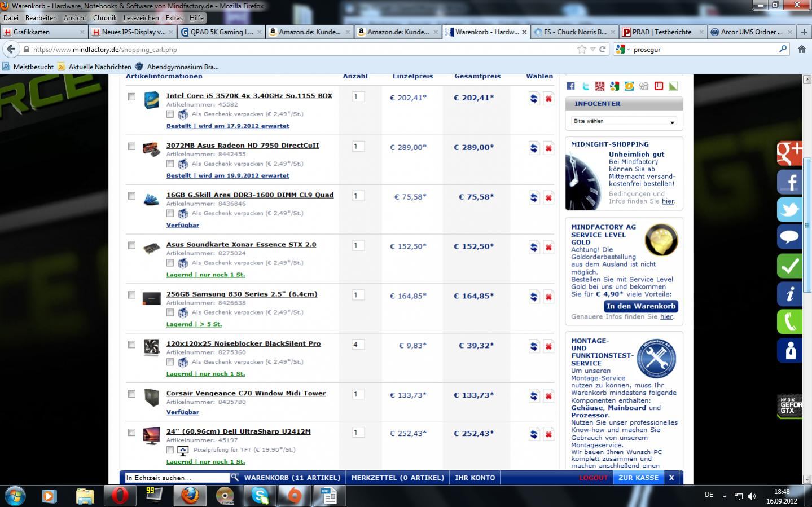Open the info side button

click(x=789, y=294)
